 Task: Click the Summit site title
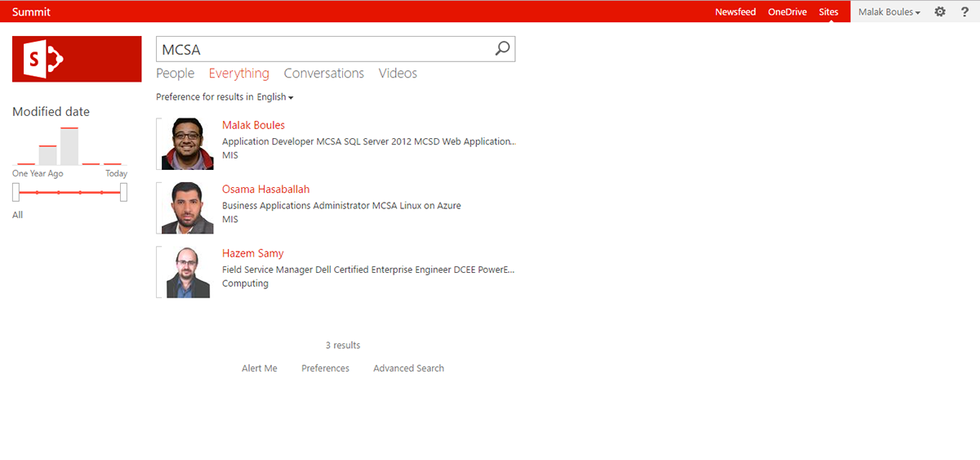tap(31, 11)
